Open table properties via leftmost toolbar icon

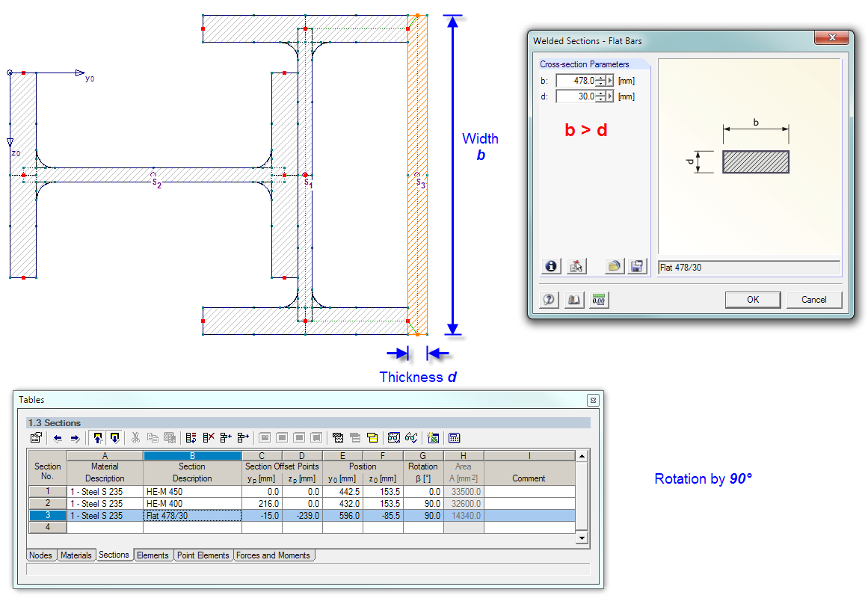tap(34, 438)
